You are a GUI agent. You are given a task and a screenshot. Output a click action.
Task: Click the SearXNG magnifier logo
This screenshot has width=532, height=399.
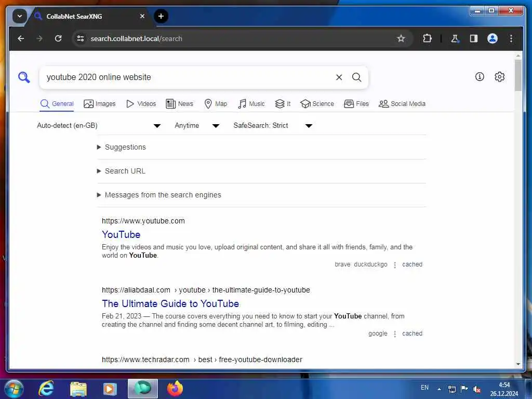[24, 77]
